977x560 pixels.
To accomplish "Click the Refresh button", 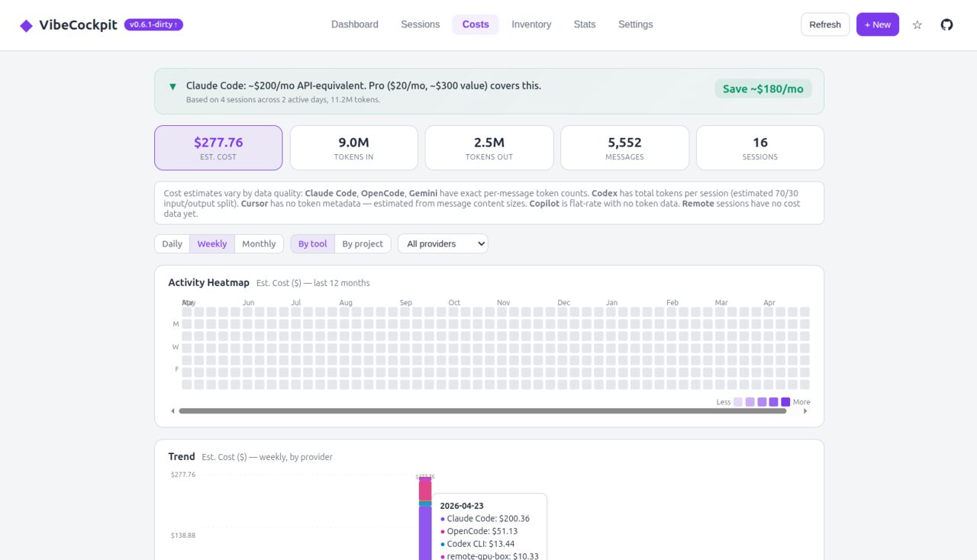I will click(824, 24).
